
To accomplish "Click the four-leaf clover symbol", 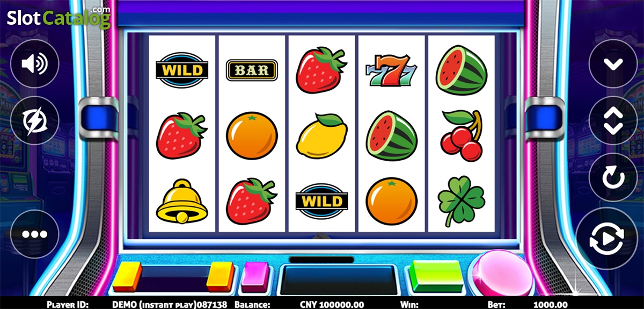I will pos(462,201).
